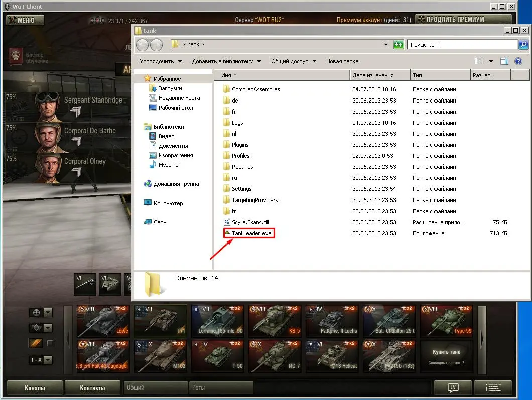This screenshot has height=400, width=532.
Task: Open Добавить в библиотеку dropdown
Action: [226, 61]
